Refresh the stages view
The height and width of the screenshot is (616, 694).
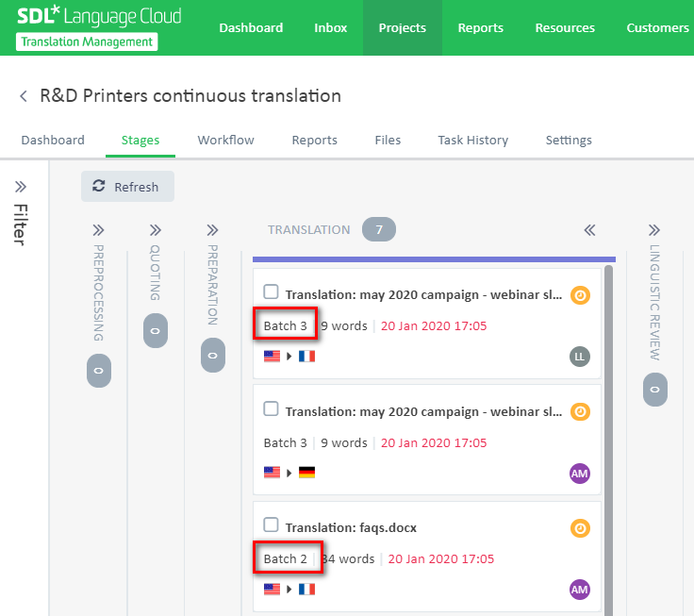pyautogui.click(x=127, y=187)
